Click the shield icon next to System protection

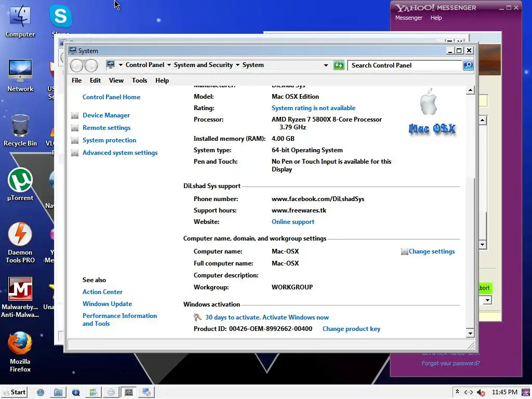pyautogui.click(x=75, y=140)
